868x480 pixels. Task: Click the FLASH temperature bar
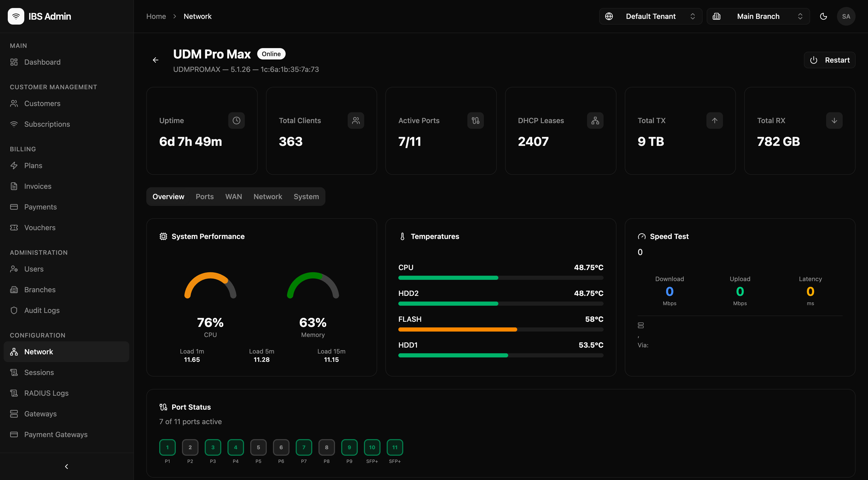pos(501,329)
